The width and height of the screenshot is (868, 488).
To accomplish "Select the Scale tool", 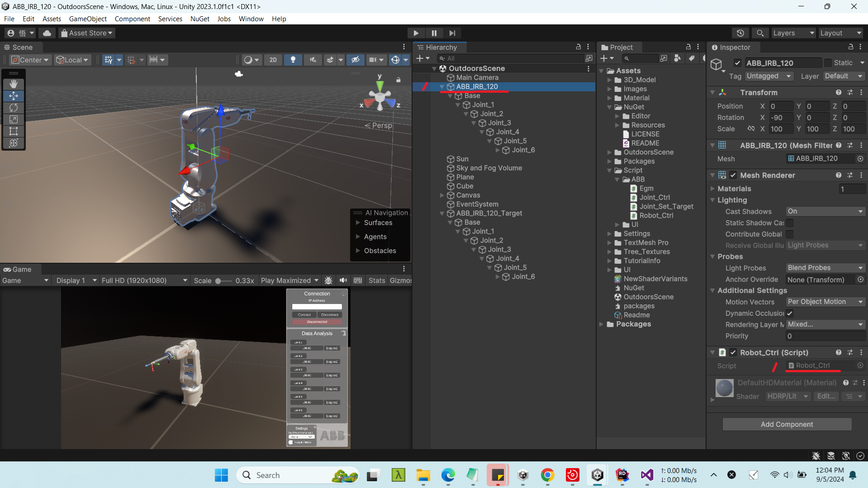I will coord(14,119).
